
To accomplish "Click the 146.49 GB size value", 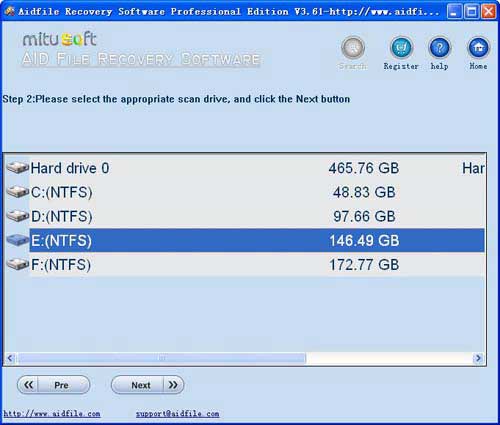I will coord(364,240).
